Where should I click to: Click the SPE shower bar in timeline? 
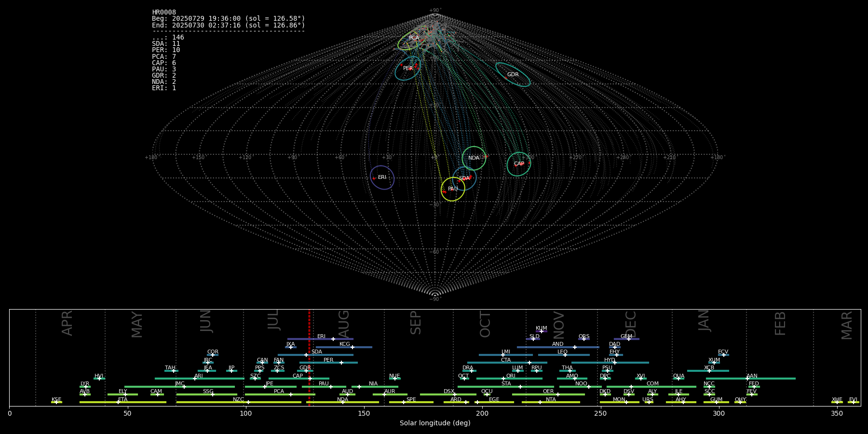pyautogui.click(x=411, y=402)
